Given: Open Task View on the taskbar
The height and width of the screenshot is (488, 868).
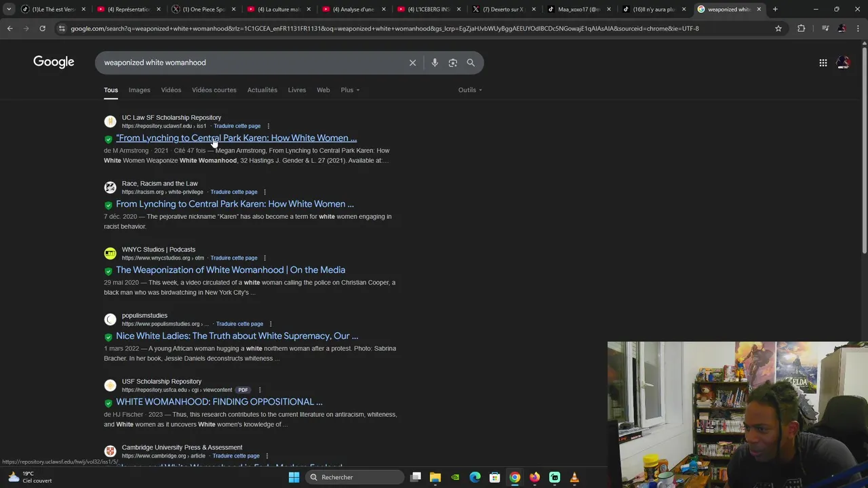Looking at the screenshot, I should 416,477.
